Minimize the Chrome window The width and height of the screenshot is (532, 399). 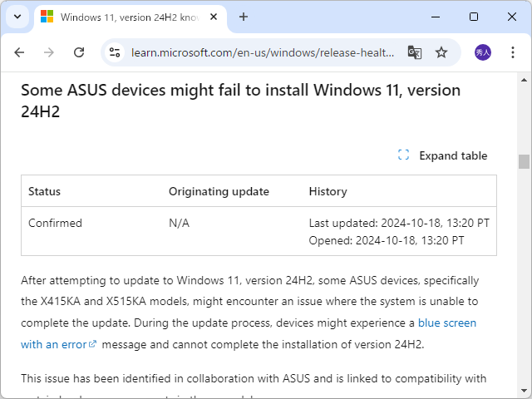[435, 17]
